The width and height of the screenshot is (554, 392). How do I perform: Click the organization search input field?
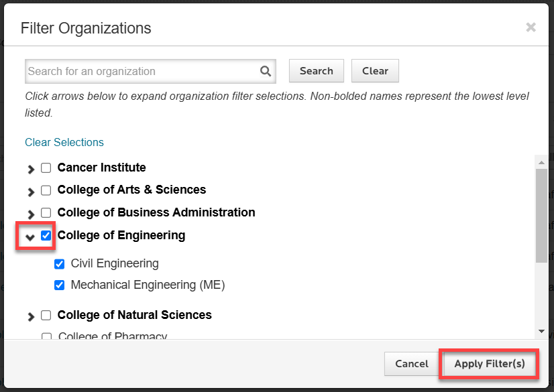pyautogui.click(x=141, y=71)
